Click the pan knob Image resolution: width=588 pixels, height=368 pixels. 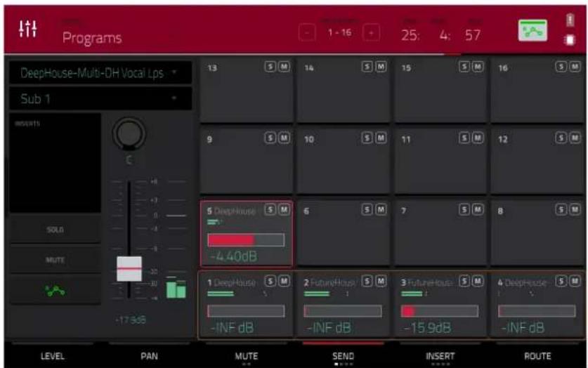(x=129, y=133)
